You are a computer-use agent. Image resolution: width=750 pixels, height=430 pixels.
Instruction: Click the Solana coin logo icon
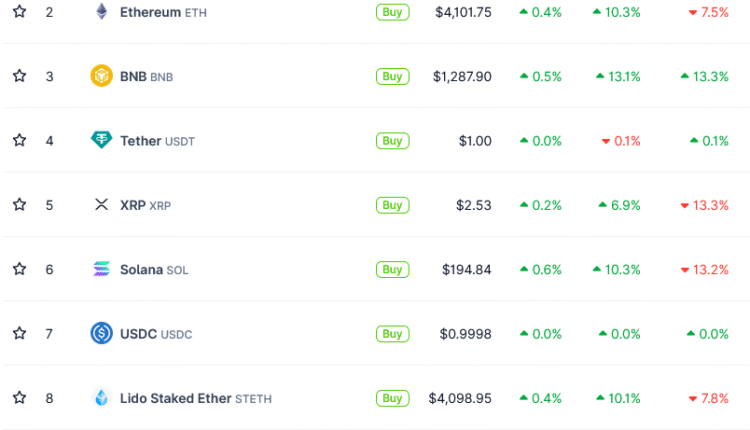pos(101,269)
